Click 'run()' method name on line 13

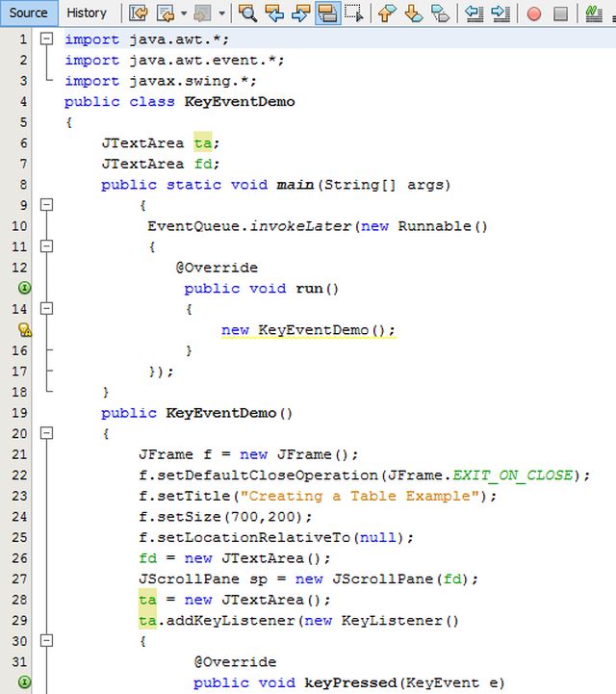coord(317,289)
